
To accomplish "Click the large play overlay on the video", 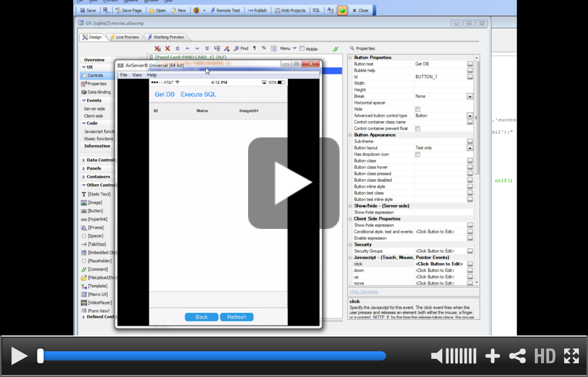I will 294,183.
